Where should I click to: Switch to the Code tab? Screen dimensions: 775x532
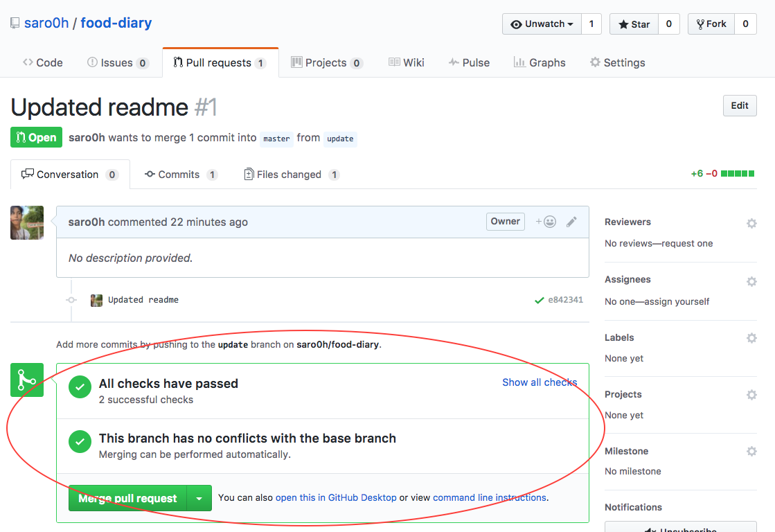[42, 63]
